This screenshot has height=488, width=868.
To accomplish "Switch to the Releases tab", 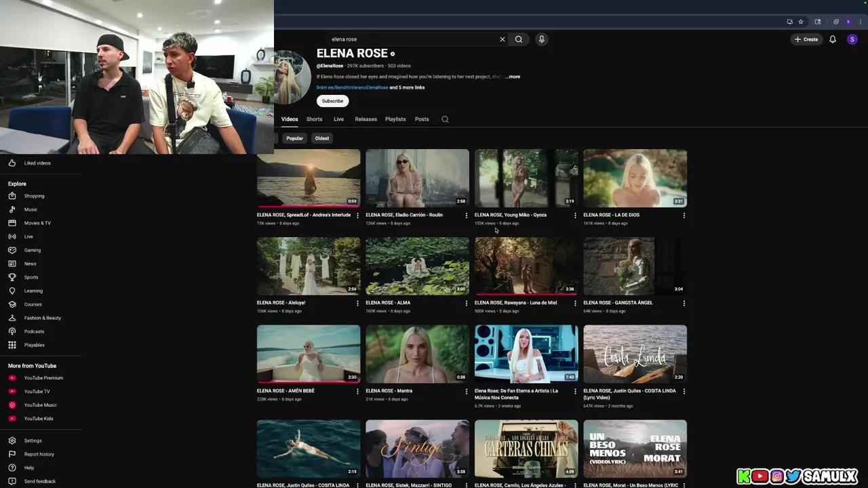I will click(x=366, y=119).
